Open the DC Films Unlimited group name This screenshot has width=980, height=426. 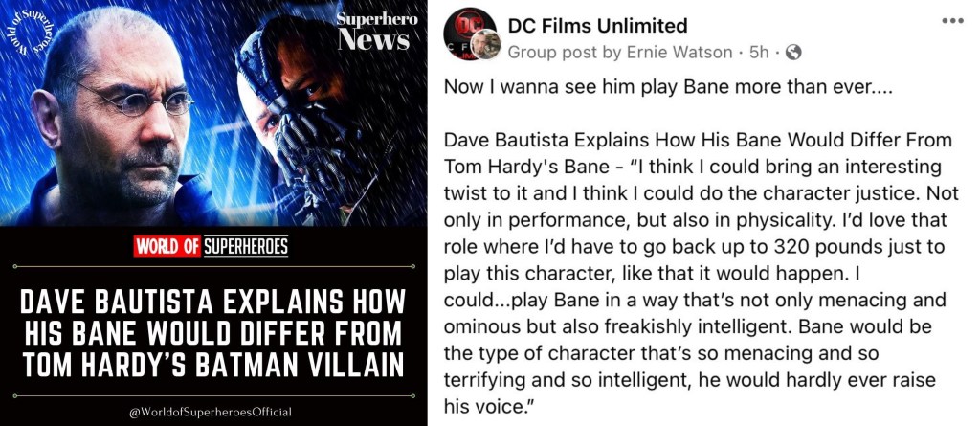click(597, 26)
